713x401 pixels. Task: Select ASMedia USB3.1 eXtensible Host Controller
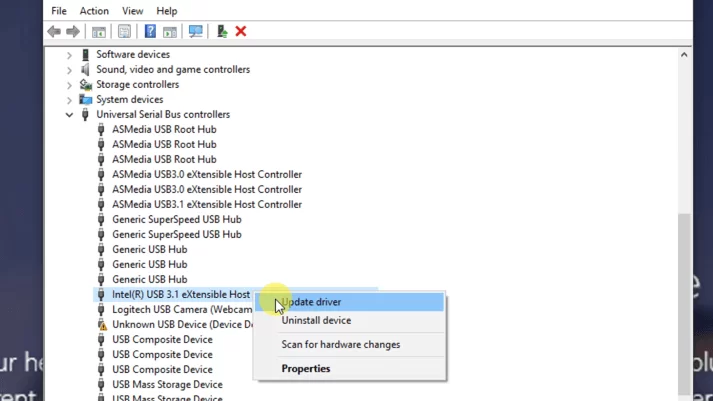(207, 205)
